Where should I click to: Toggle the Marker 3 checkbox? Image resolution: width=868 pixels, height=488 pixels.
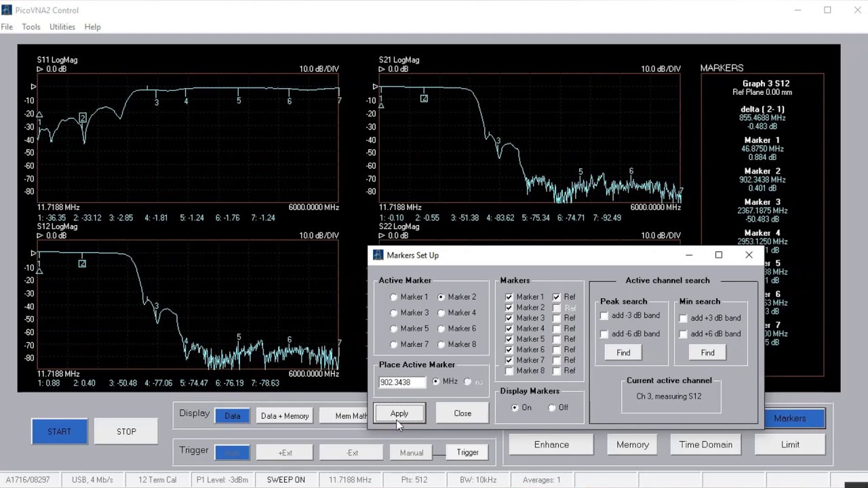(509, 318)
